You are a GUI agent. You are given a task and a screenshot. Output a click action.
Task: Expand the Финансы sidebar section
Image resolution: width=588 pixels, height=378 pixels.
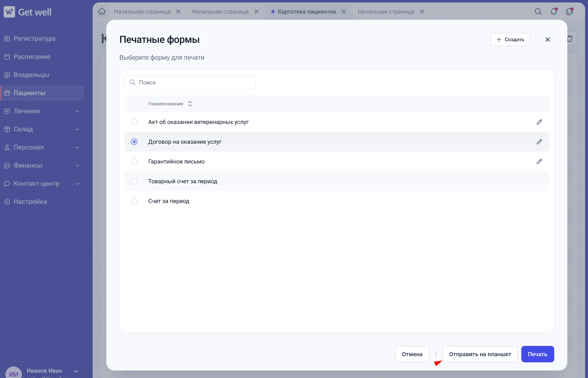point(77,166)
